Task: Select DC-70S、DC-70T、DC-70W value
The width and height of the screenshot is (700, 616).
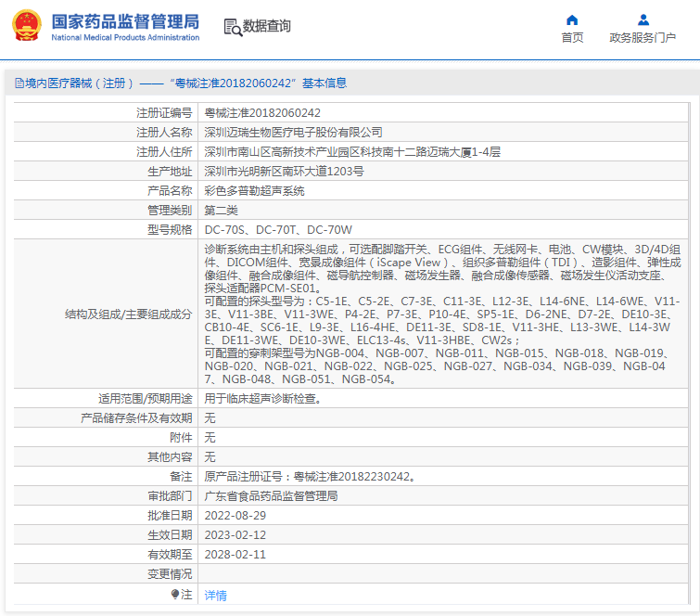Action: pyautogui.click(x=278, y=229)
